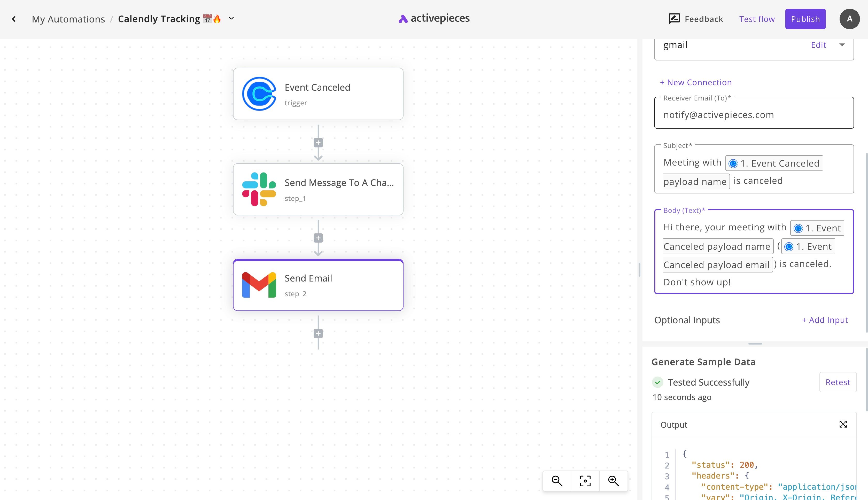Screen dimensions: 868x500
Task: Click the Gmail icon on step_2
Action: coord(259,285)
